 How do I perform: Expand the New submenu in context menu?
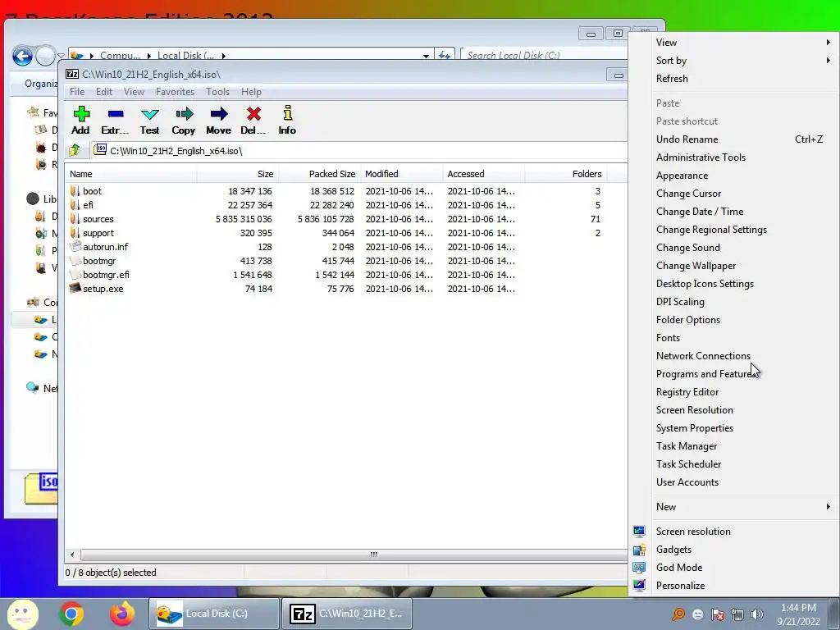828,506
